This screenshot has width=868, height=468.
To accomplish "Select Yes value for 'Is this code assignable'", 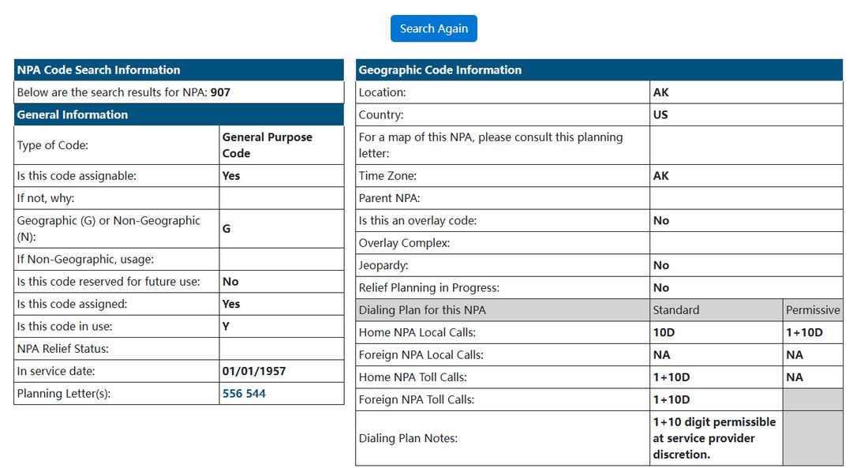I will [x=231, y=175].
